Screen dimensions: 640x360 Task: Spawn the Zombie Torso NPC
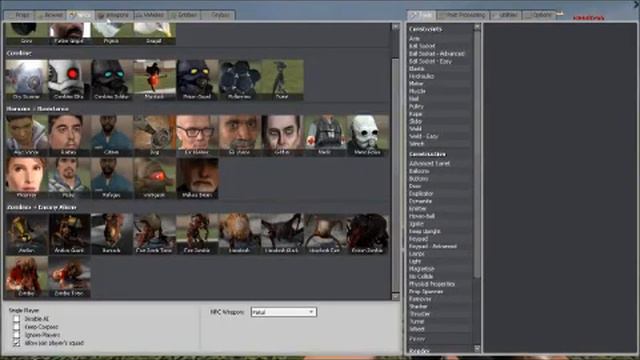pos(69,277)
